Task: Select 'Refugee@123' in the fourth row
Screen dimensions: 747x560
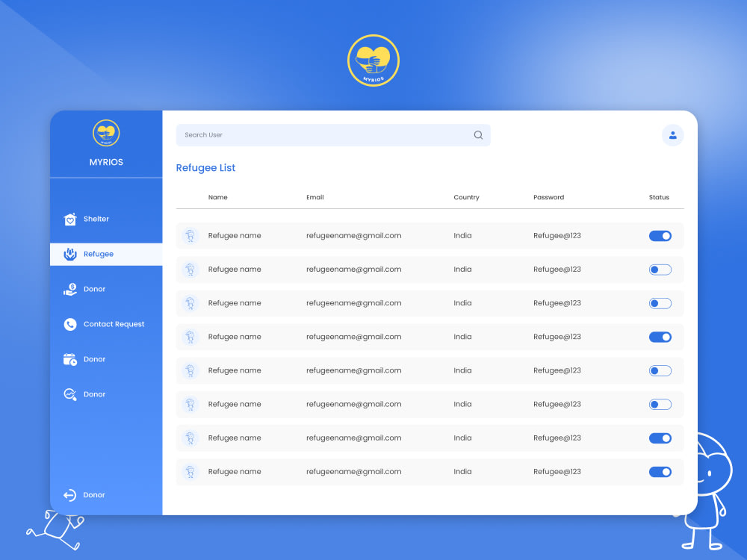Action: 557,337
